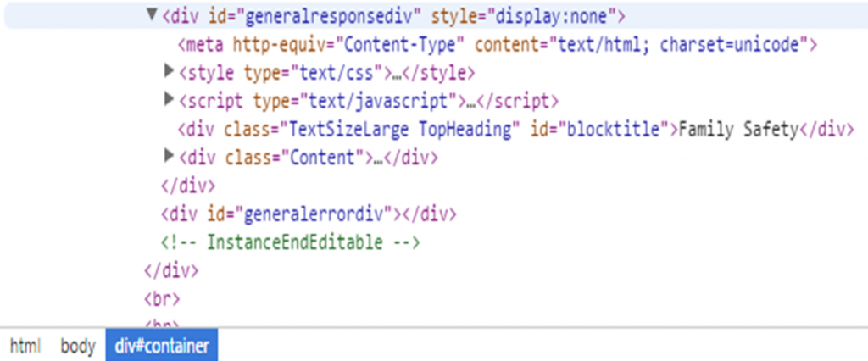Click the "generalresponsediv" id attribute value
Image resolution: width=868 pixels, height=361 pixels.
tap(343, 16)
